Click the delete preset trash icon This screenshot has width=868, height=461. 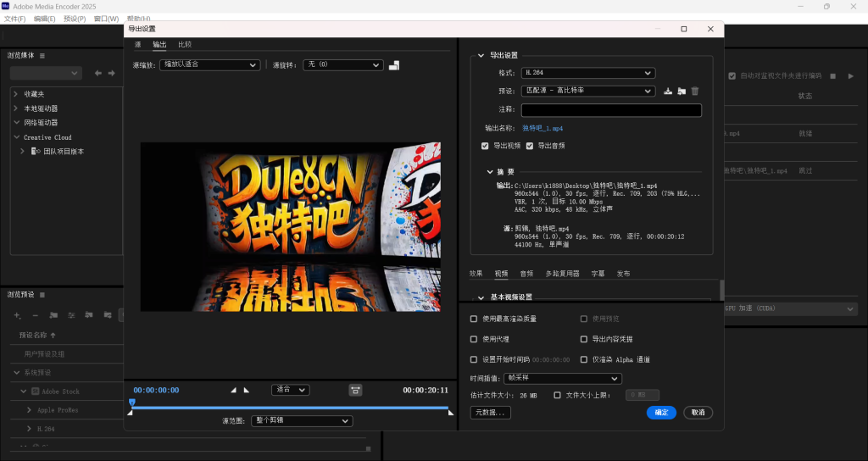(x=695, y=92)
